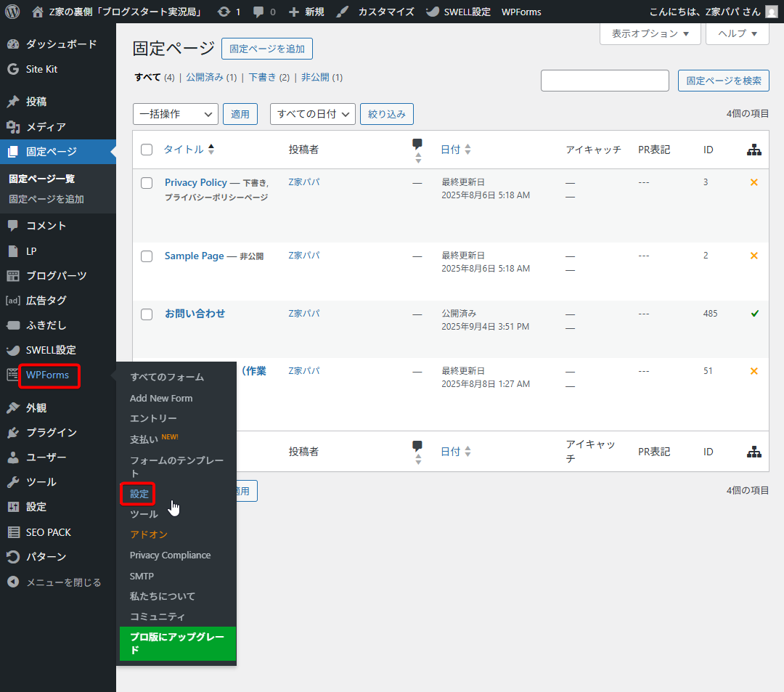
Task: Open エントリー in WPForms submenu
Action: tap(153, 418)
